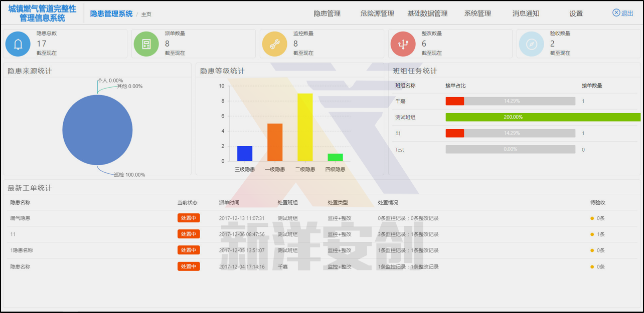This screenshot has height=313, width=644.
Task: Click the 处置中 badge in the 2017-12-04 row
Action: point(189,266)
